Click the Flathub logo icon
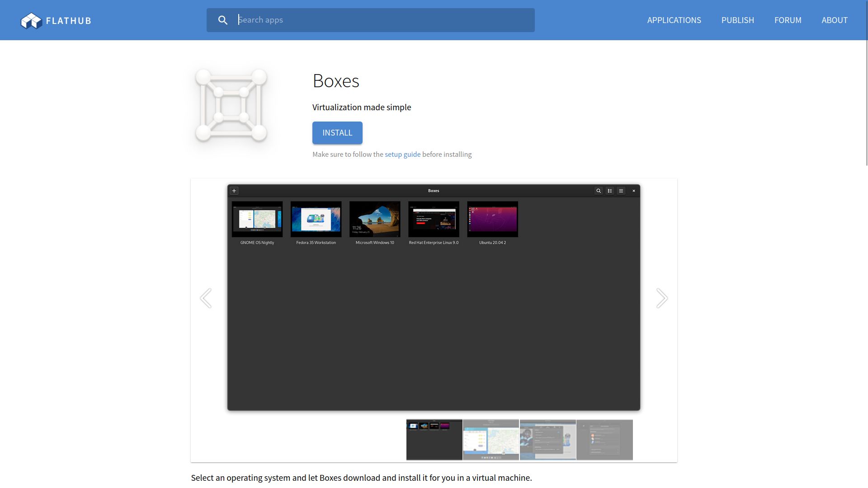Screen dimensions: 868x488 (x=31, y=20)
